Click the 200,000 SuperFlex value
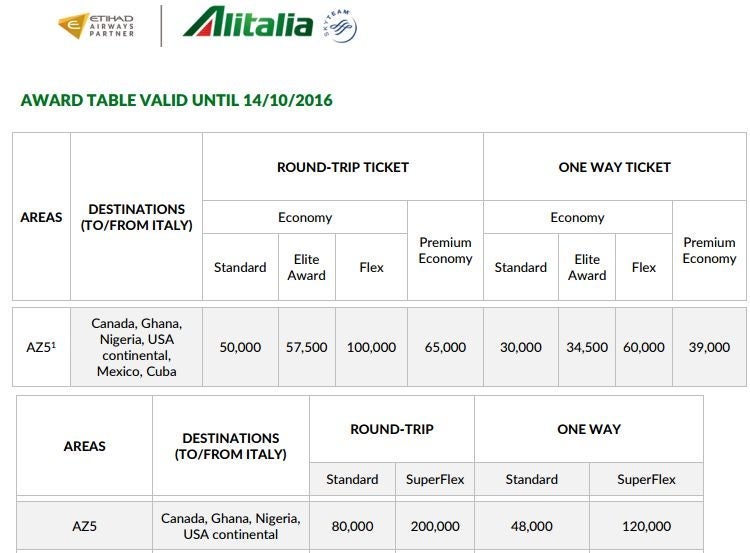The image size is (750, 553). [435, 526]
